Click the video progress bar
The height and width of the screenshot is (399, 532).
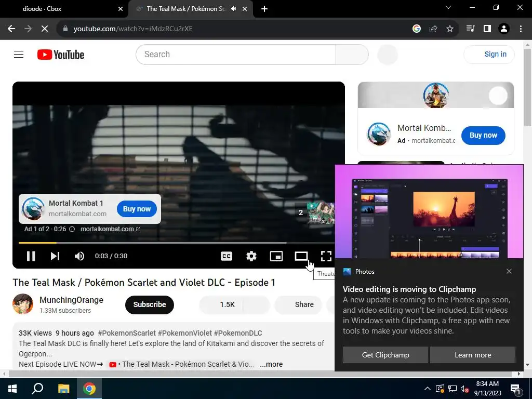177,243
